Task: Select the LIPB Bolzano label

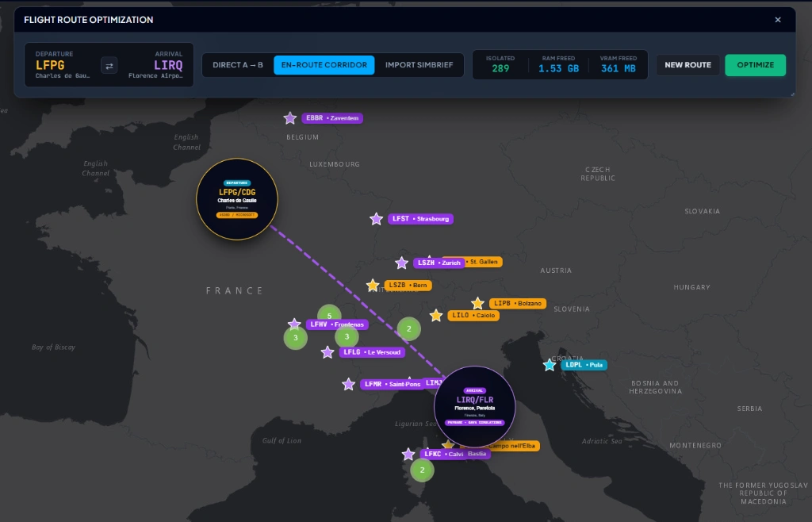Action: click(517, 304)
